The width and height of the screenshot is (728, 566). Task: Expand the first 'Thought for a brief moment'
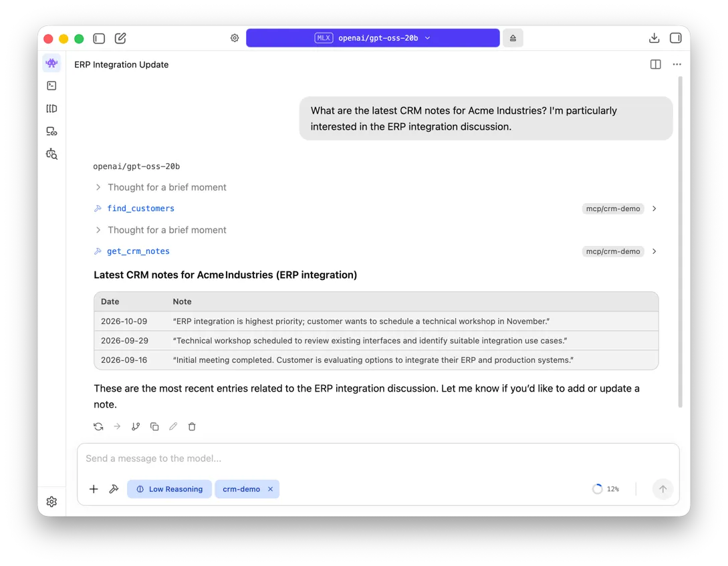160,187
